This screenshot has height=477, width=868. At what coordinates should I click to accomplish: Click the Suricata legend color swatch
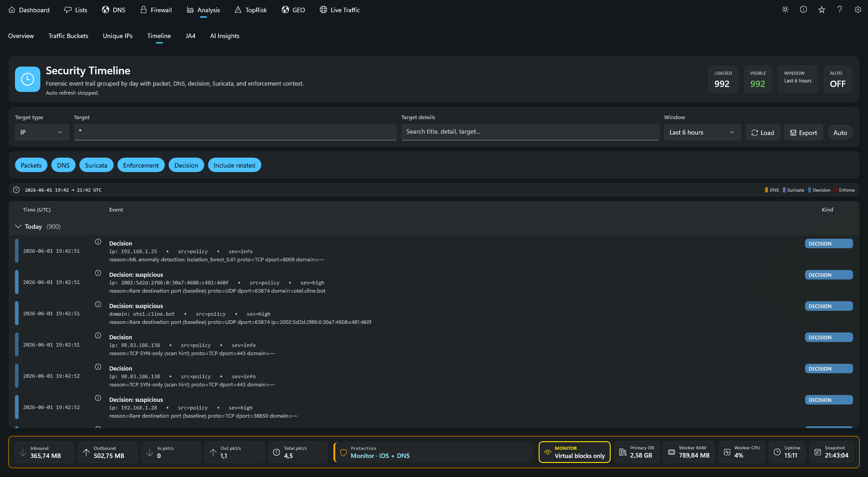784,190
